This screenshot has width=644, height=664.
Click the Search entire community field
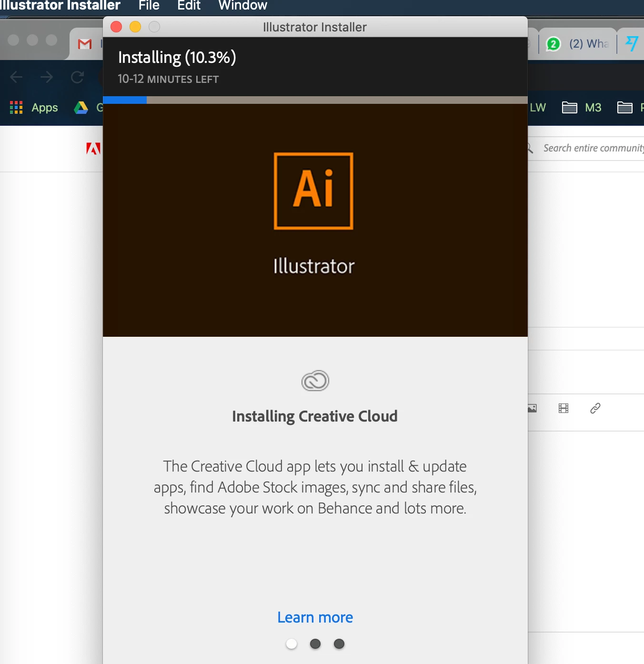click(594, 148)
